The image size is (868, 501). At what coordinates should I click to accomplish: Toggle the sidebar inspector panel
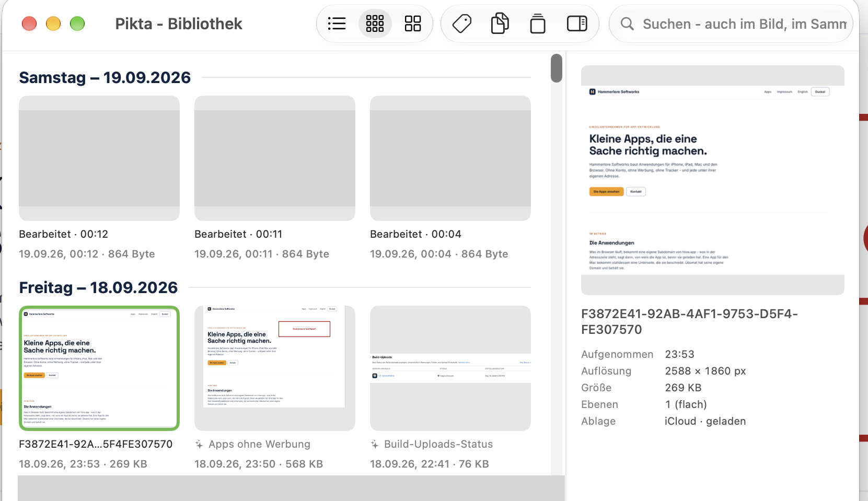coord(577,24)
